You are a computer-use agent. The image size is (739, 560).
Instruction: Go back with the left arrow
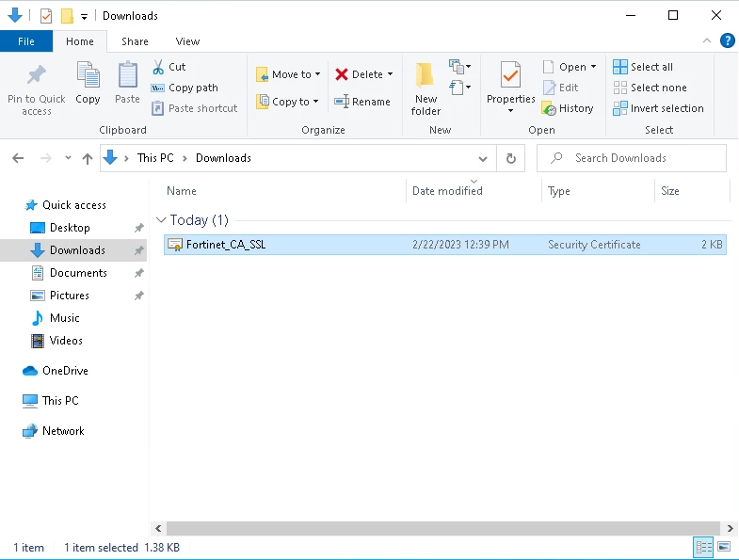(18, 158)
